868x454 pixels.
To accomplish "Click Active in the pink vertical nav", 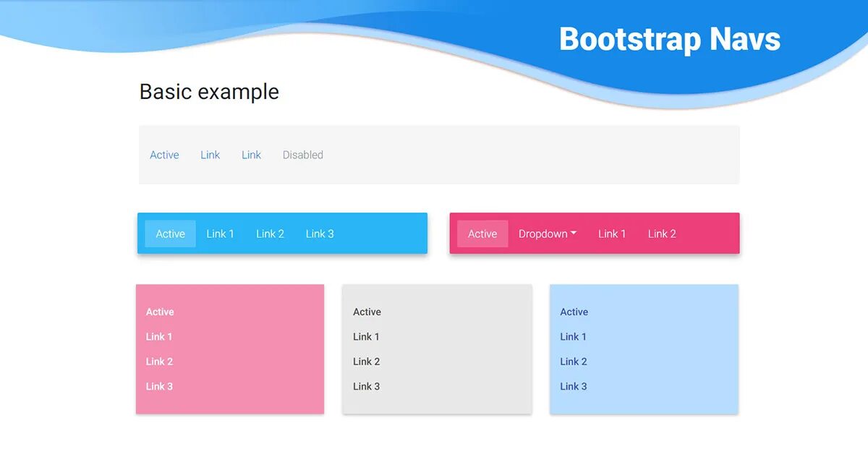I will [160, 312].
